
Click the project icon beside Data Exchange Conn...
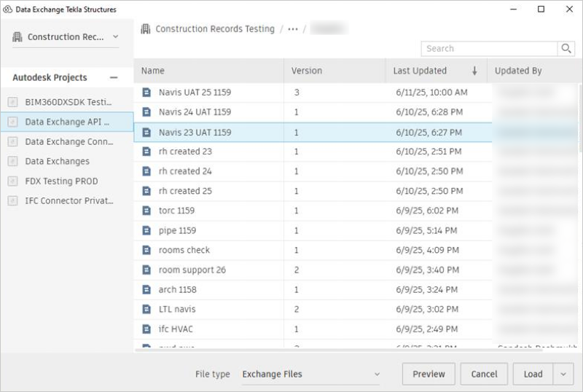12,141
